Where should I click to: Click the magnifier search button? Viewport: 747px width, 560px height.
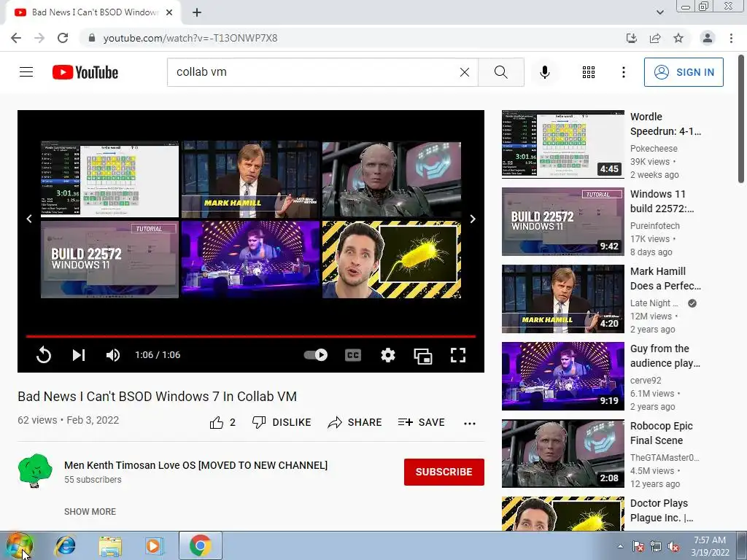tap(500, 72)
